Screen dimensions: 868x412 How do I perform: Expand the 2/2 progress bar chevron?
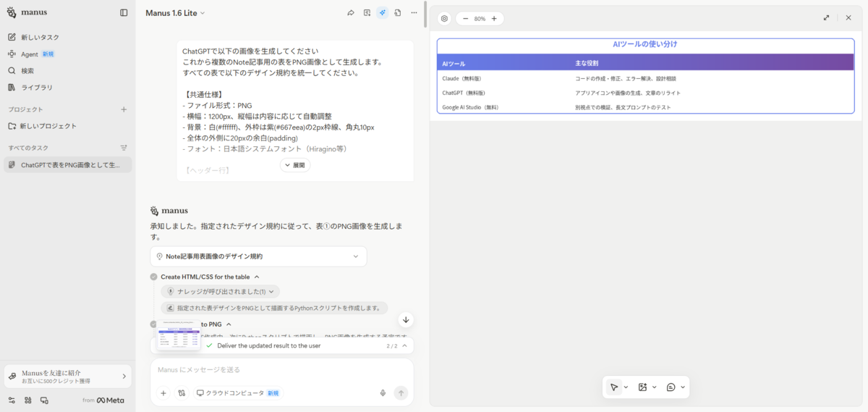click(404, 346)
